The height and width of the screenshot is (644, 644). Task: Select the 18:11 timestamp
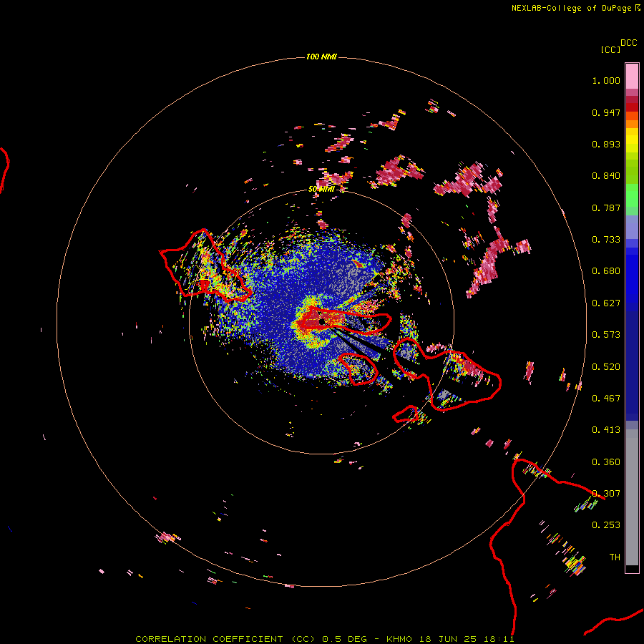coord(499,639)
